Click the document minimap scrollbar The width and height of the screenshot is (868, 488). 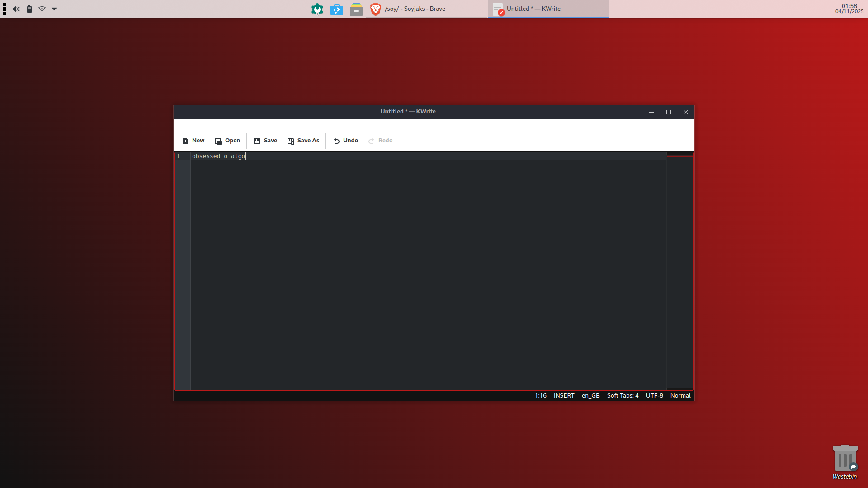pyautogui.click(x=679, y=271)
